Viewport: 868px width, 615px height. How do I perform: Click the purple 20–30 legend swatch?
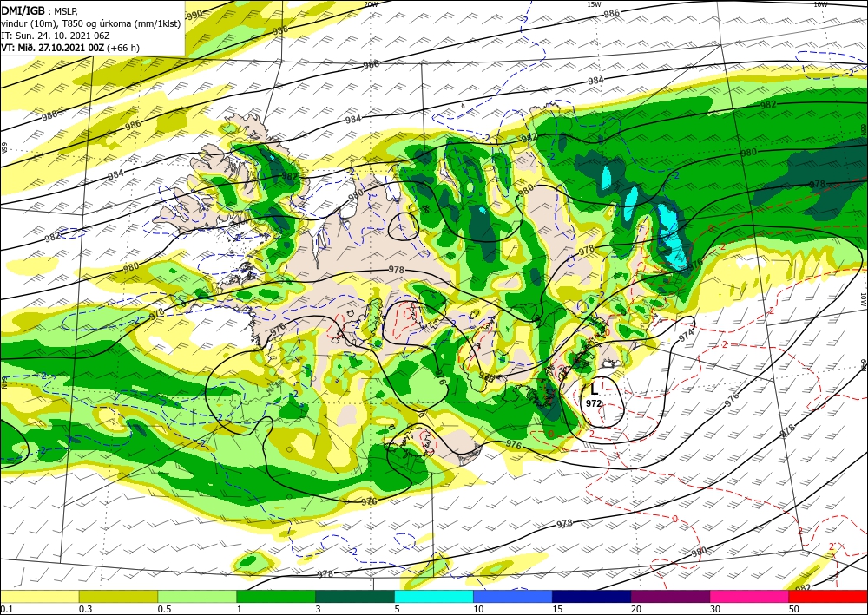[670, 596]
